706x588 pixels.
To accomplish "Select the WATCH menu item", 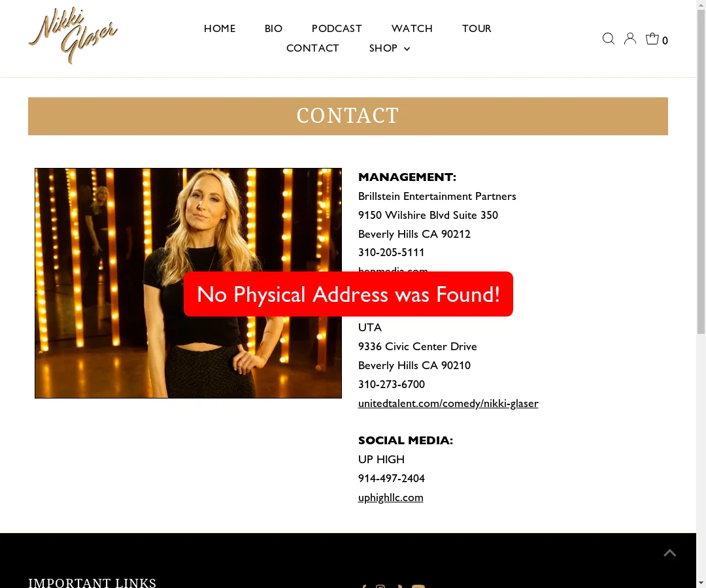I will (412, 28).
